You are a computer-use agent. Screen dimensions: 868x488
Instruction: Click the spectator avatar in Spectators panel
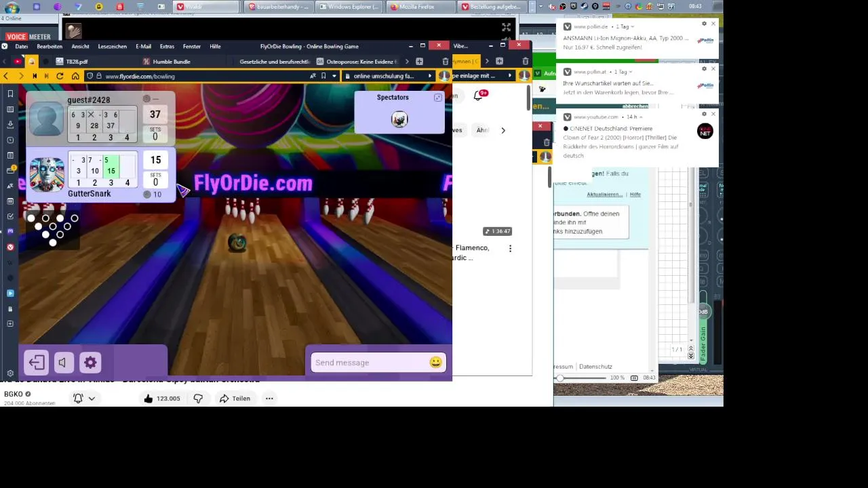pos(399,119)
